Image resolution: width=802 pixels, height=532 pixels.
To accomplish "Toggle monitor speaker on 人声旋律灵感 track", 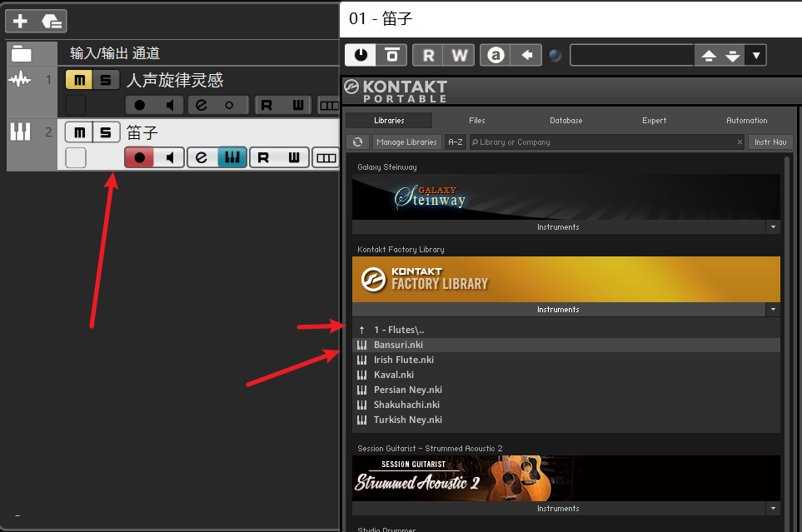I will 170,106.
